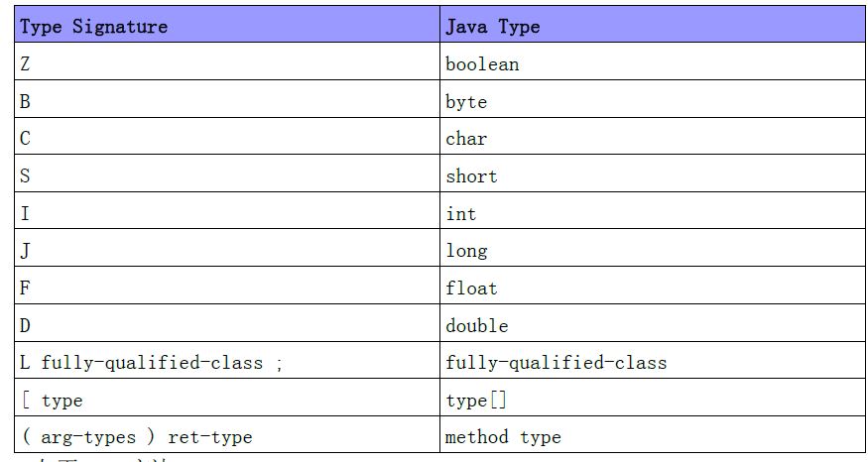The image size is (868, 462).
Task: Select the B signature cell
Action: [x=26, y=102]
